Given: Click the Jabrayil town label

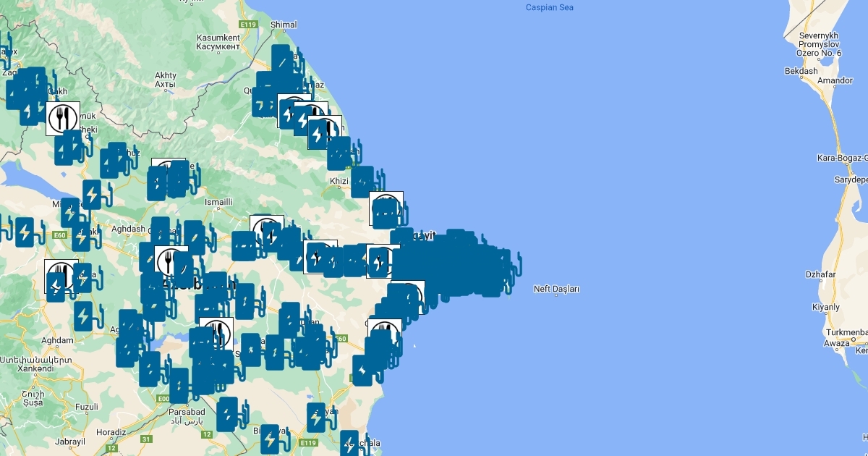Looking at the screenshot, I should click(x=69, y=442).
